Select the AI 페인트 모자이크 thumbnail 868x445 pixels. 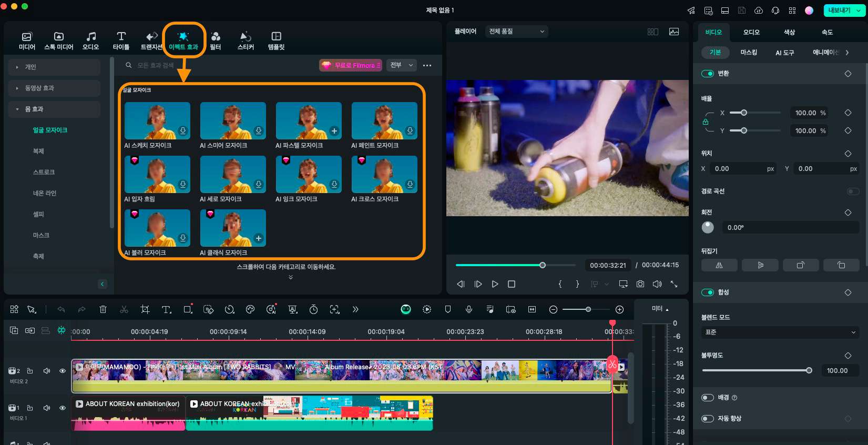coord(384,120)
